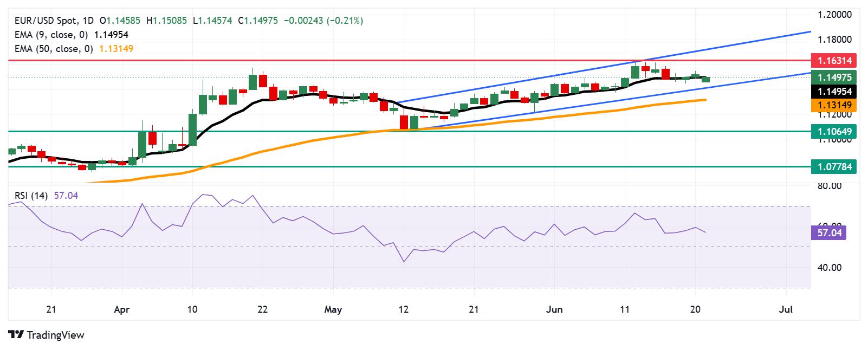Click the Jun date on time axis
868x349 pixels.
pos(555,309)
